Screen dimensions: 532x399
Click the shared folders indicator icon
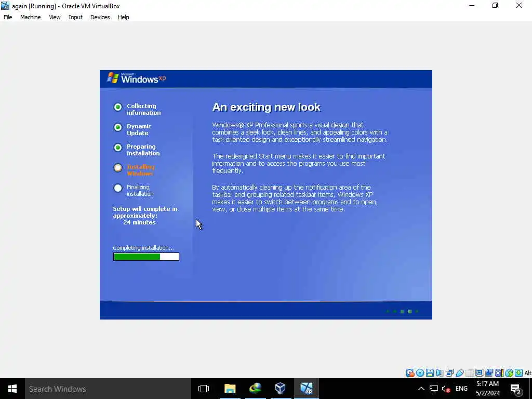pos(469,373)
